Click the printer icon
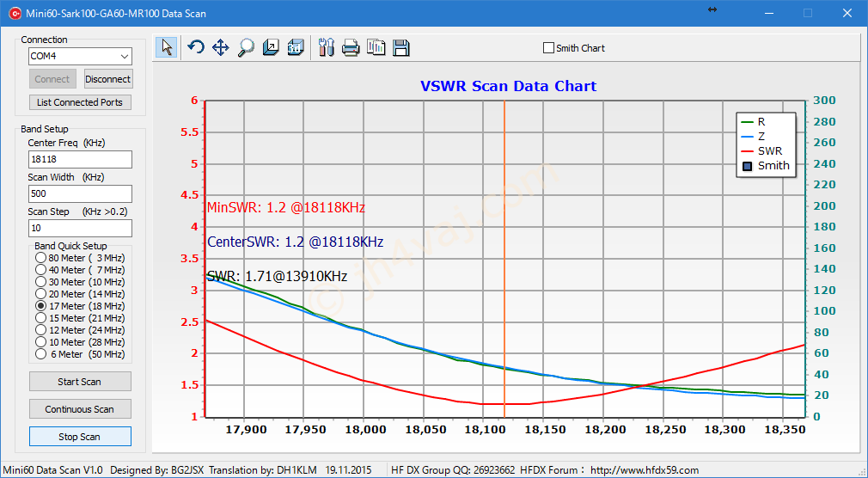868x478 pixels. coord(351,48)
